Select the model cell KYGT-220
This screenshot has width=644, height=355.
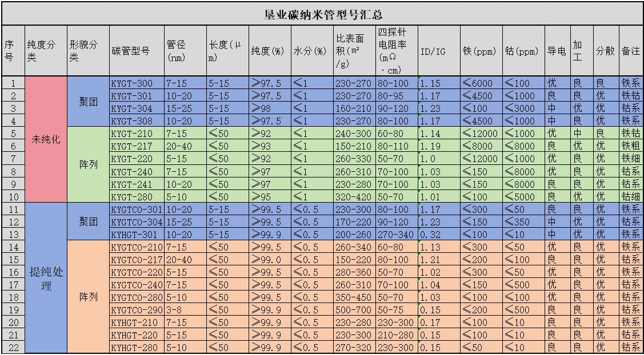click(137, 159)
